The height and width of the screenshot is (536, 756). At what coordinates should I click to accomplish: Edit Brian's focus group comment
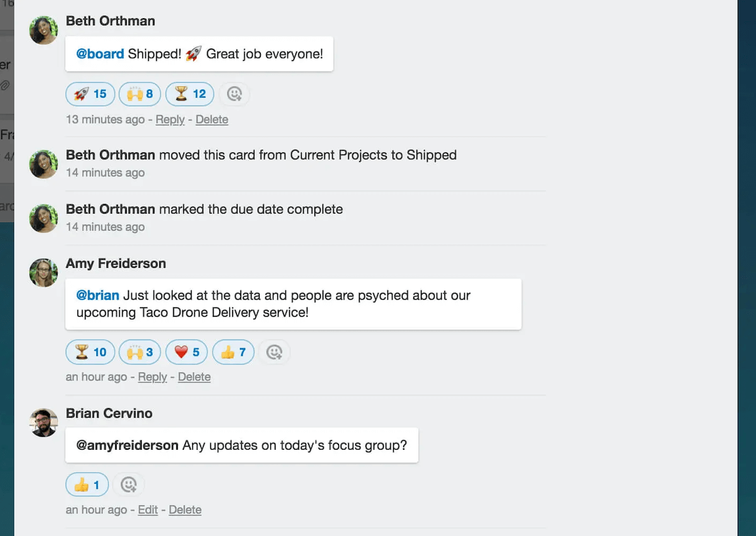(x=147, y=510)
